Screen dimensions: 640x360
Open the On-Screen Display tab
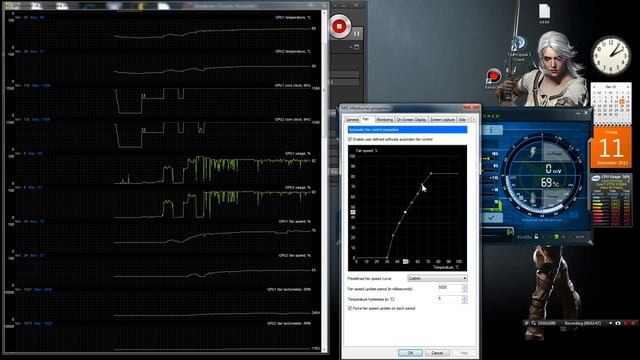click(x=411, y=120)
